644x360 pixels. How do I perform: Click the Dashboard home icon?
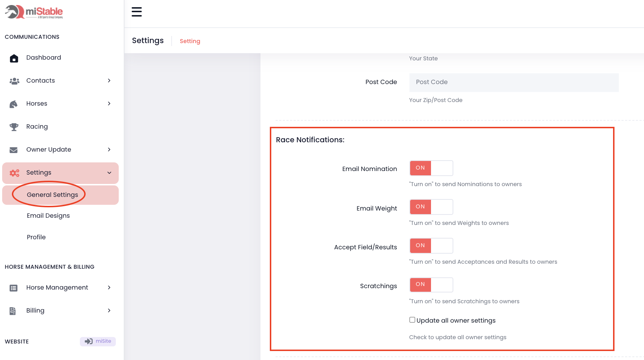pos(14,58)
